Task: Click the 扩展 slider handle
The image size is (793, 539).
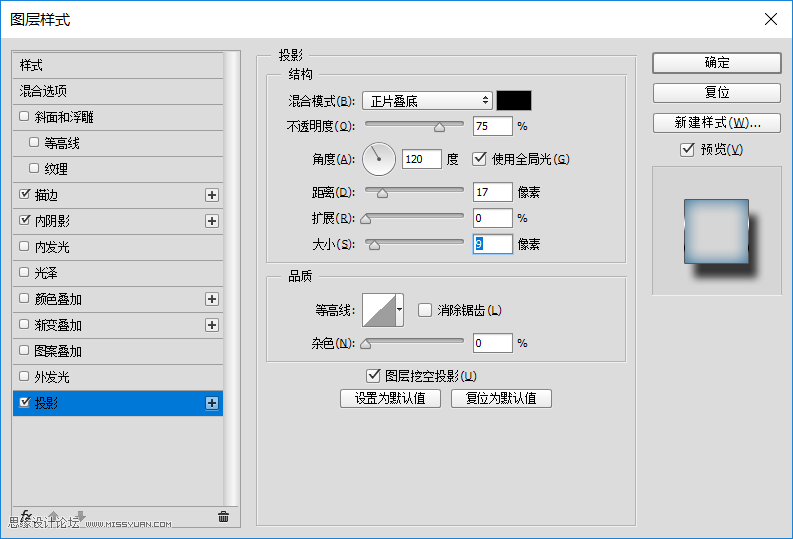Action: coord(366,219)
